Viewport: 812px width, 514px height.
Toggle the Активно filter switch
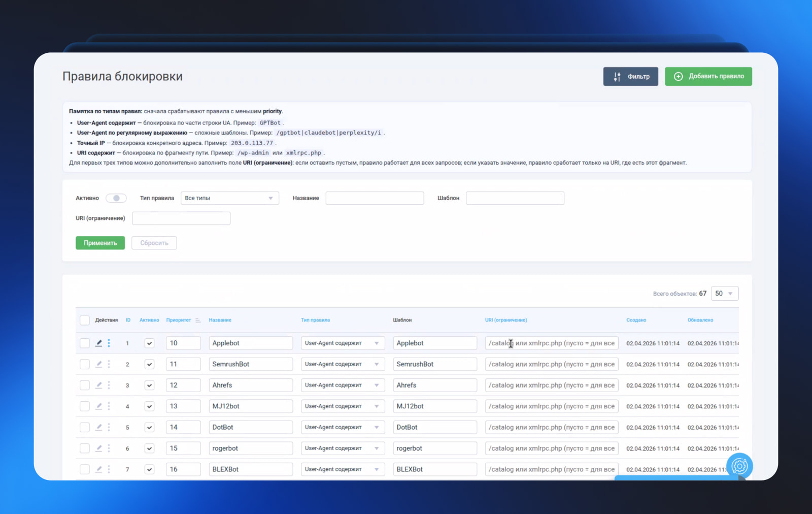pyautogui.click(x=116, y=198)
